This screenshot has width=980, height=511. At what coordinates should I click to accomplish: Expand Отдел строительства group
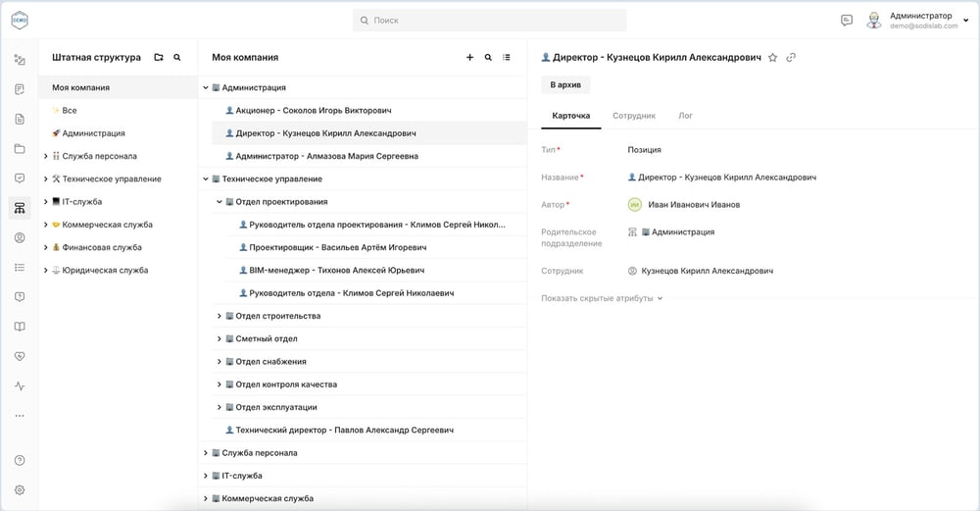(x=219, y=316)
